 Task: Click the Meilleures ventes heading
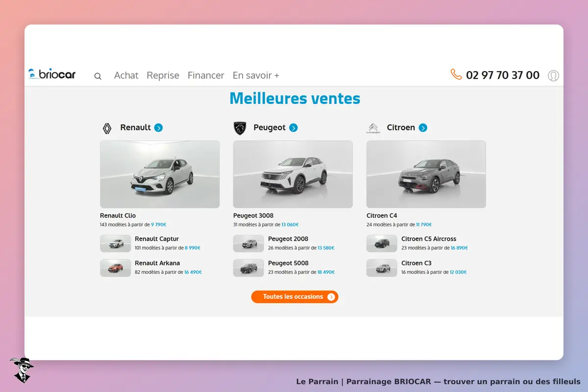pyautogui.click(x=295, y=98)
